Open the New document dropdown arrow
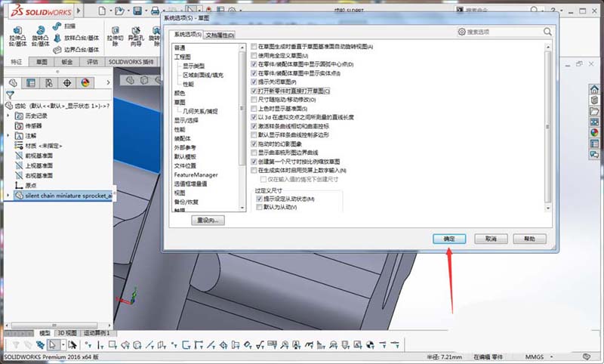This screenshot has height=364, width=604. (109, 11)
